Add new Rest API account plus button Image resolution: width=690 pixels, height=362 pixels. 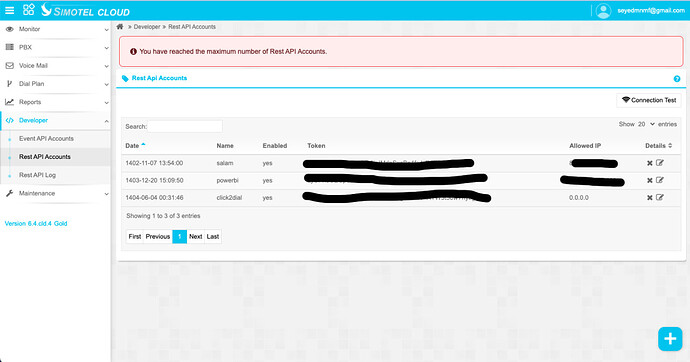[670, 339]
